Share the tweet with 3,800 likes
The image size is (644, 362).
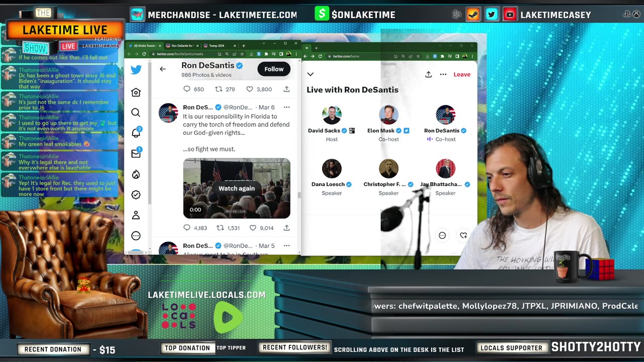click(x=286, y=89)
